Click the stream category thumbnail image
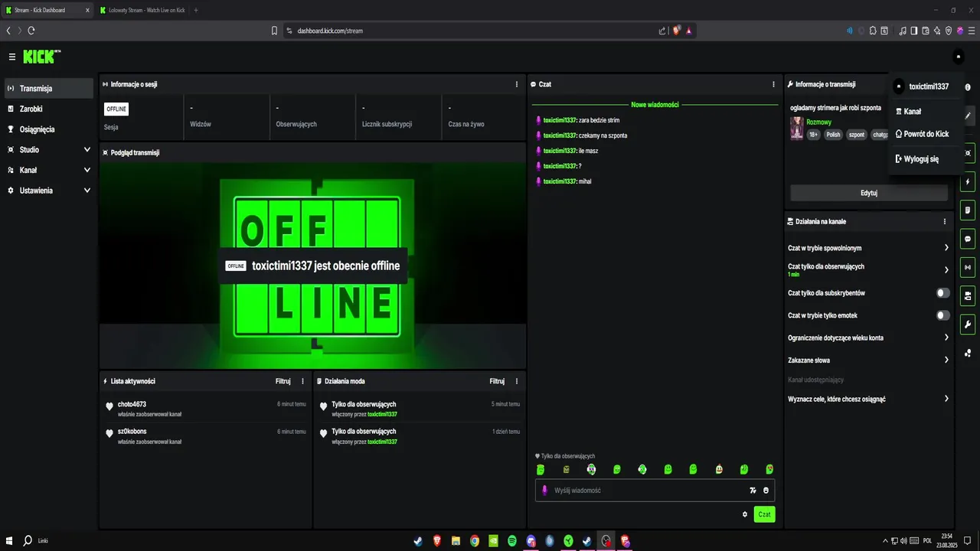 pos(797,128)
